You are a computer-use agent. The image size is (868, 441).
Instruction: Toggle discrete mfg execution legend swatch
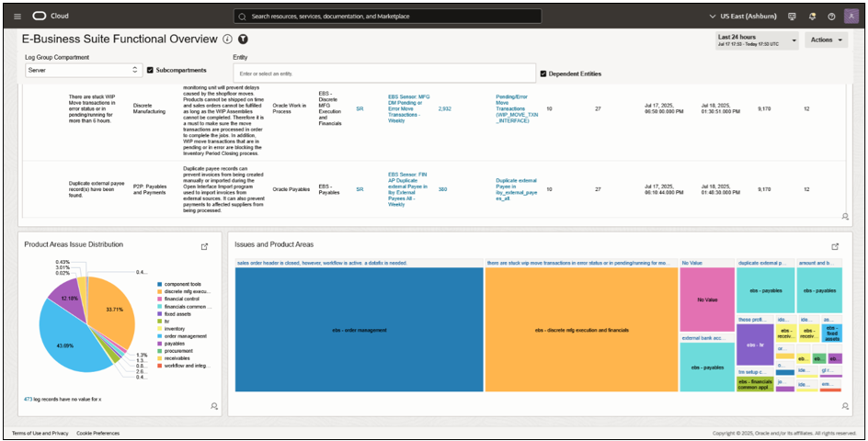tap(159, 291)
